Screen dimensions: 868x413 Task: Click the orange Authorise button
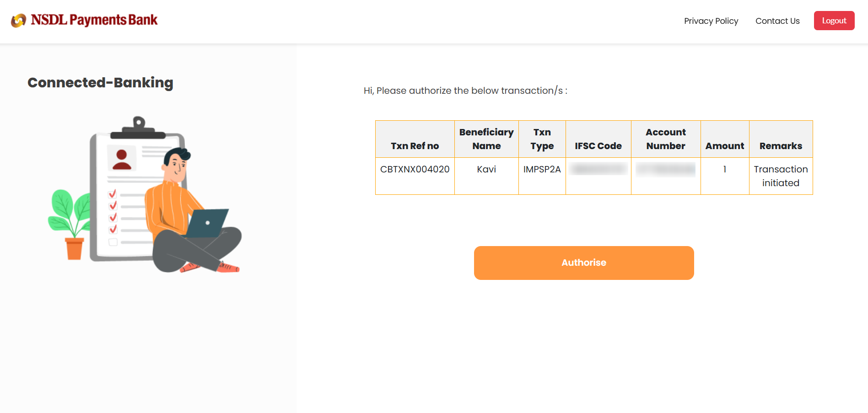point(583,263)
